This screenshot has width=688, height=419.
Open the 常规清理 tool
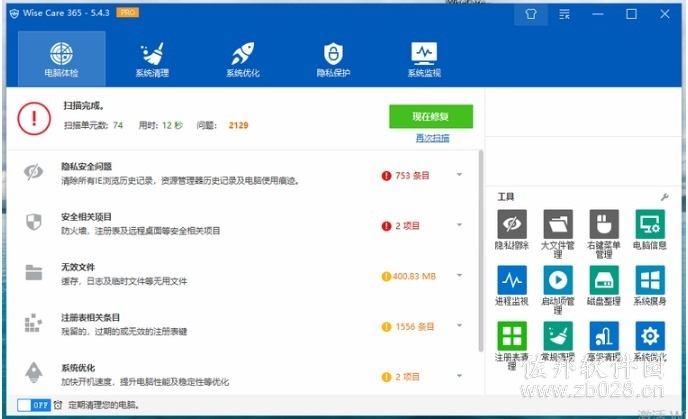point(558,341)
